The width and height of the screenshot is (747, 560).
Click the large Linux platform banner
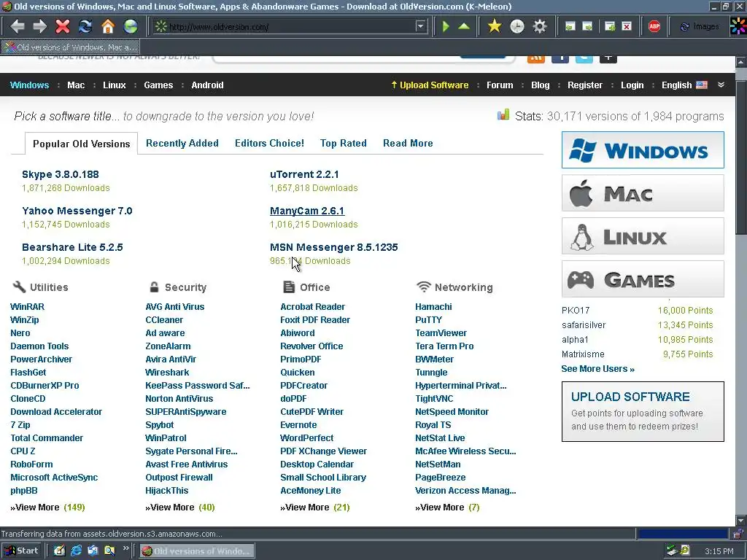click(x=643, y=236)
